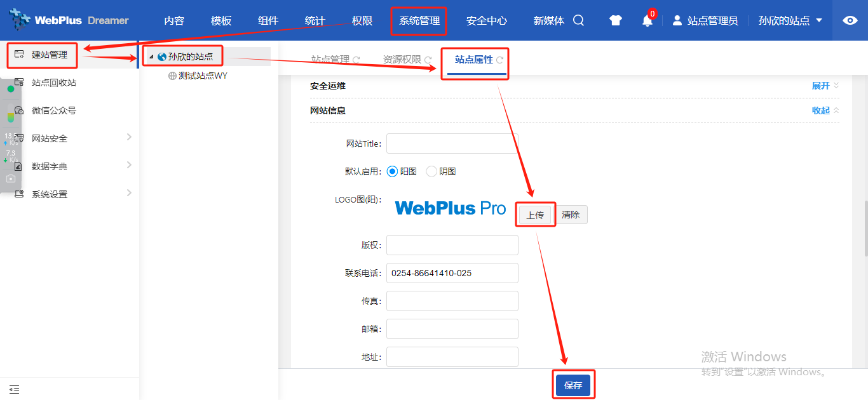Open 站点回收站 in the sidebar
Viewport: 868px width, 400px height.
point(54,83)
